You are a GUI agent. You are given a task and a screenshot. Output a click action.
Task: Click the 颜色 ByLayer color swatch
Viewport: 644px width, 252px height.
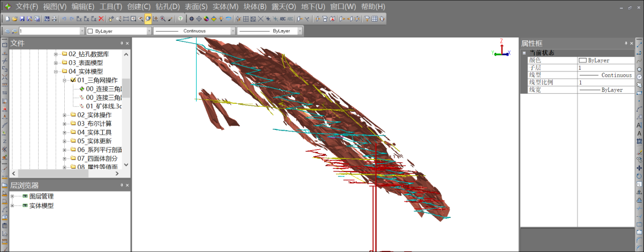click(582, 60)
